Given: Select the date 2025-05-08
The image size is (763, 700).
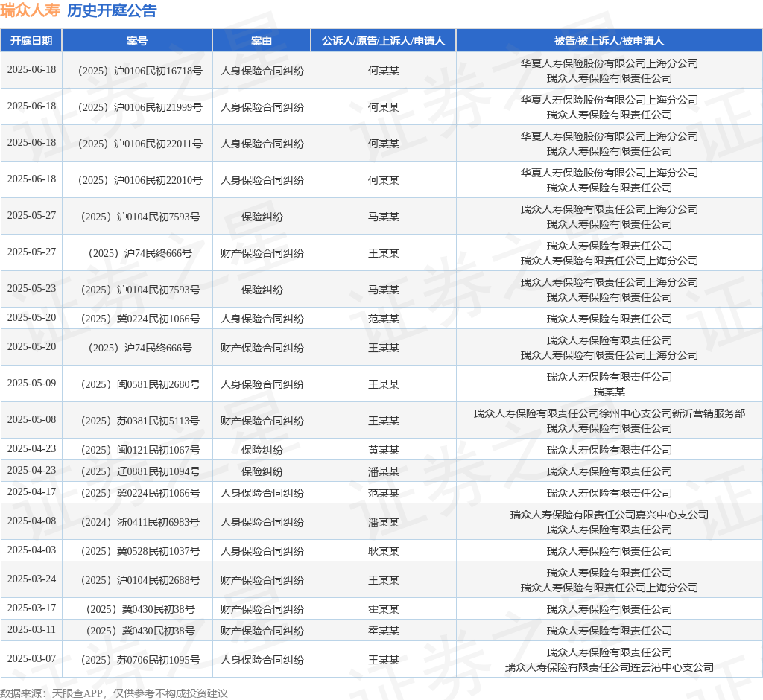Looking at the screenshot, I should (31, 419).
